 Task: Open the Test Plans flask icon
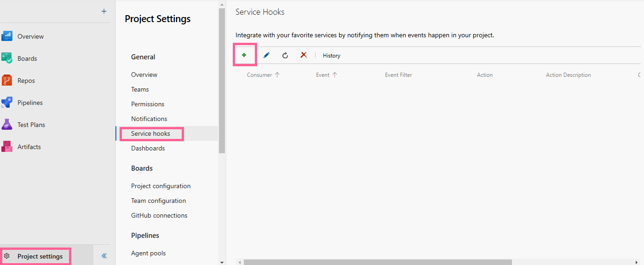pyautogui.click(x=7, y=125)
